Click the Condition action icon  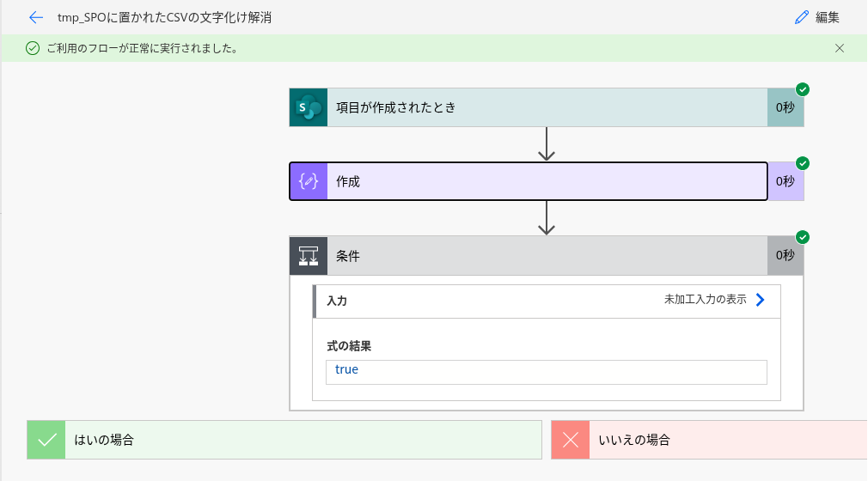click(x=309, y=255)
